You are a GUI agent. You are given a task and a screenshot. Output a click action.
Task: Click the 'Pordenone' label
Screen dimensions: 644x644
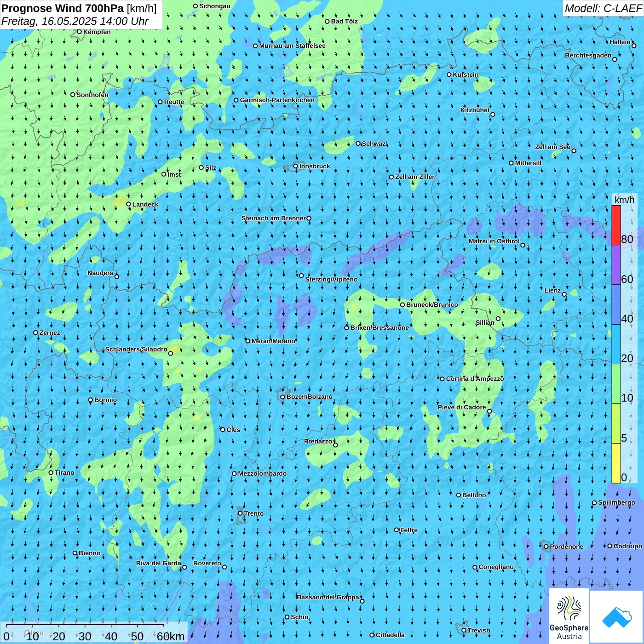tap(567, 546)
